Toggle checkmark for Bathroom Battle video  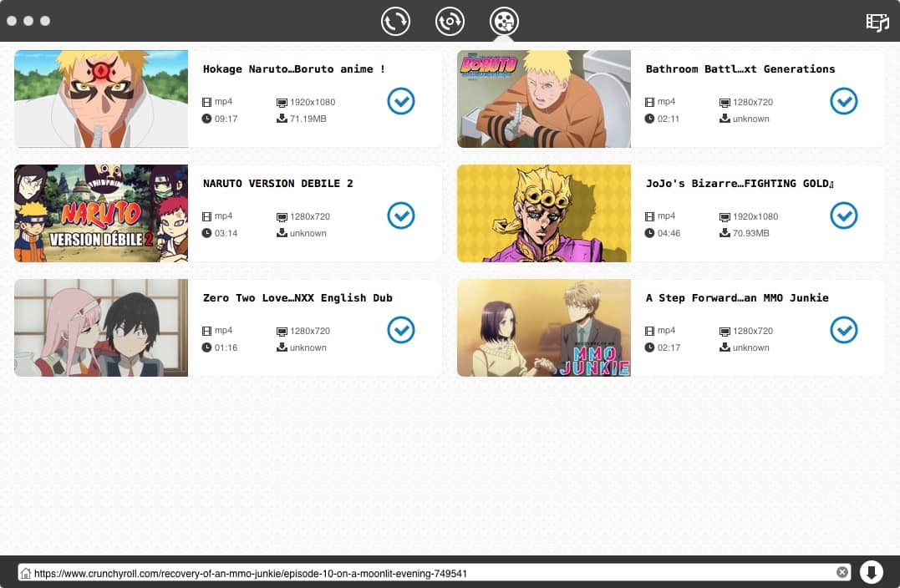[x=844, y=101]
